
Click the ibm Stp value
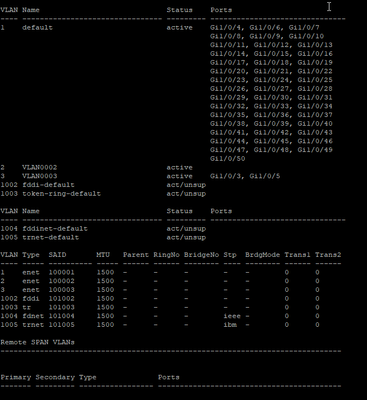230,325
